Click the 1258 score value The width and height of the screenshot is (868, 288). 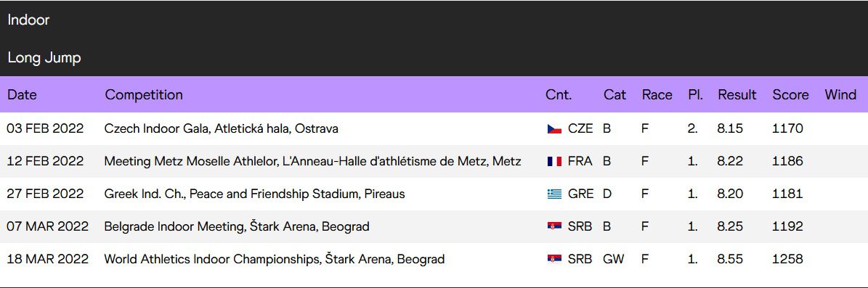click(x=787, y=259)
